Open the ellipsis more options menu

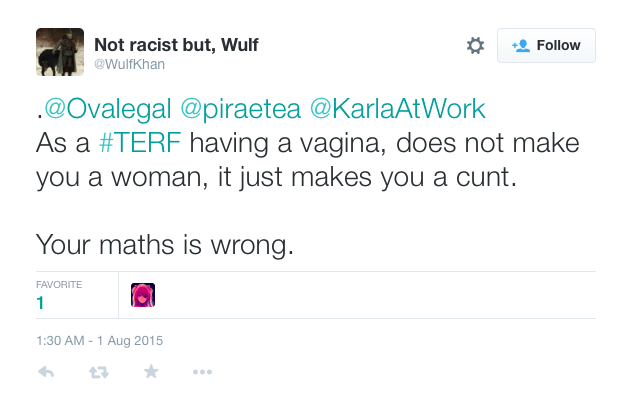pyautogui.click(x=202, y=372)
